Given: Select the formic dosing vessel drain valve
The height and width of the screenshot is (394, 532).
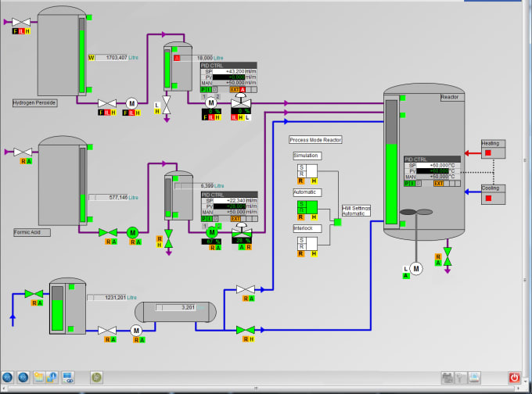Looking at the screenshot, I should point(169,238).
